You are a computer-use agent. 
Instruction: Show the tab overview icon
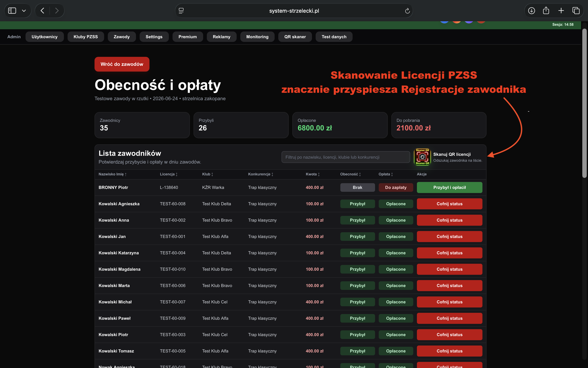click(x=576, y=10)
